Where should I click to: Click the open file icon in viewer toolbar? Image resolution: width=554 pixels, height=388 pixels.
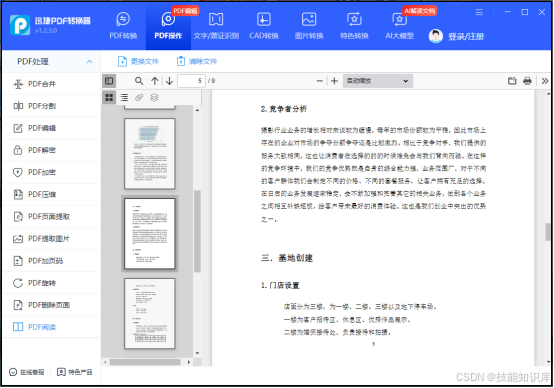click(512, 81)
